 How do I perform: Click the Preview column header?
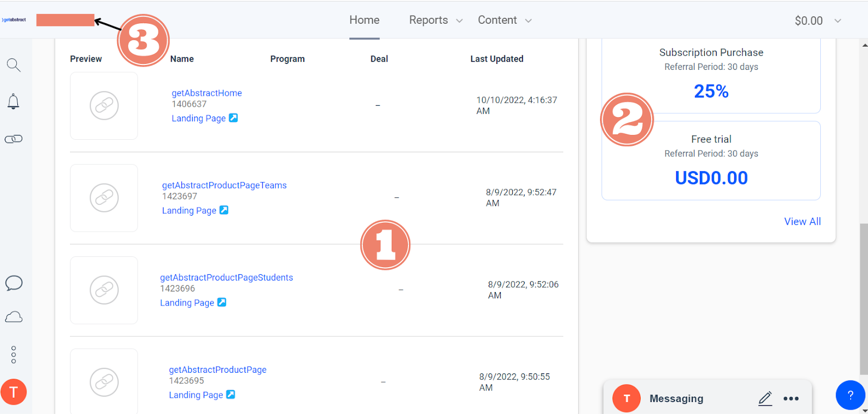click(86, 59)
